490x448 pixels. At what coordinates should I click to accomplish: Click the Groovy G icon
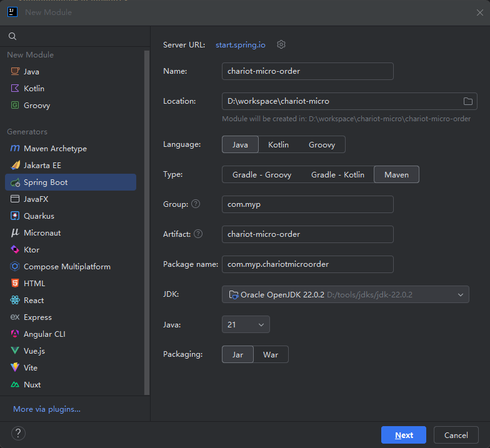[15, 105]
